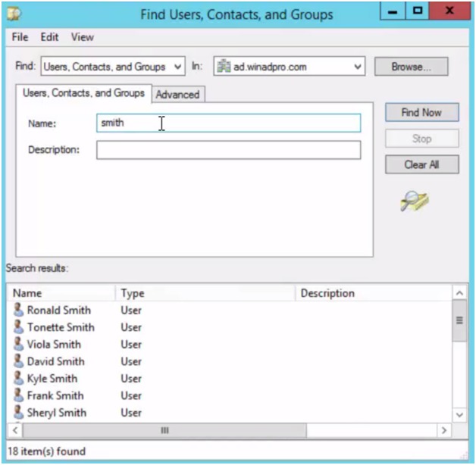Close the Find Users window
Viewport: 476px width, 465px height.
(x=449, y=11)
